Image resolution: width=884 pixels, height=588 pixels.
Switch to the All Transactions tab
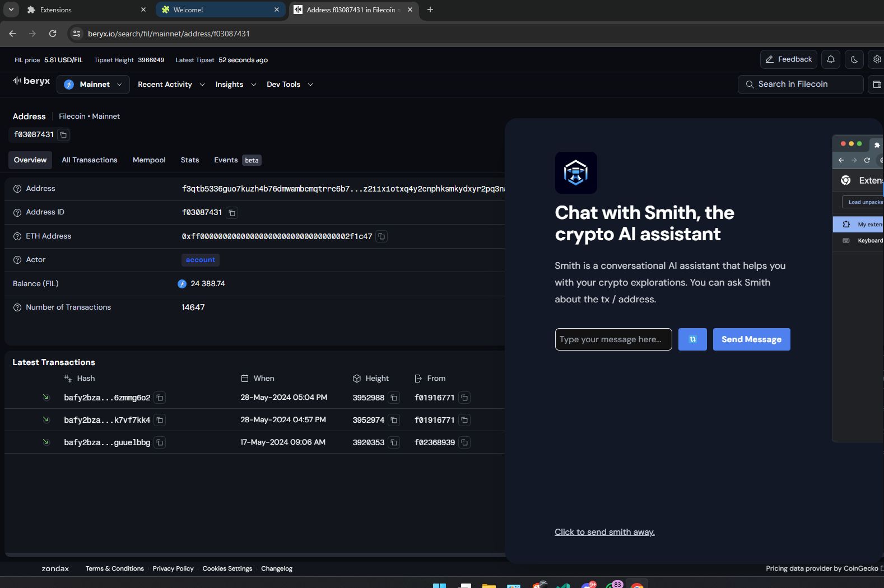[x=90, y=160]
